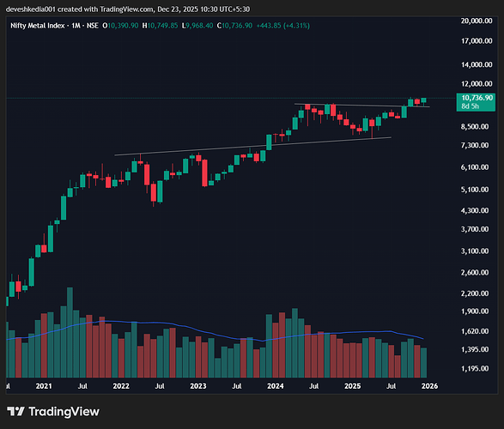Click the current price label 10,736.90 on axis
The width and height of the screenshot is (504, 429).
tap(477, 98)
